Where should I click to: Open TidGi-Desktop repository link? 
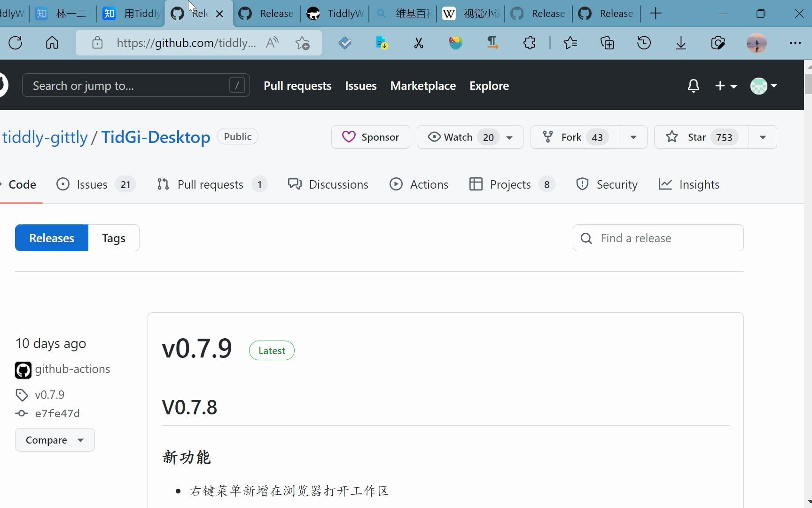[x=156, y=137]
